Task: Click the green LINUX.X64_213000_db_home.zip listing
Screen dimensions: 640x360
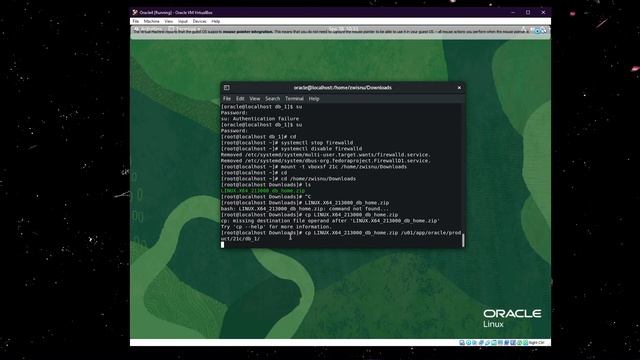Action: tap(263, 191)
